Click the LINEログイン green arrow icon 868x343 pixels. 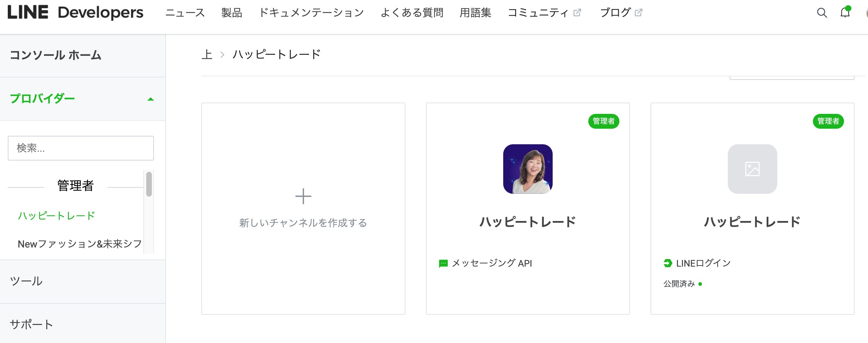(667, 263)
